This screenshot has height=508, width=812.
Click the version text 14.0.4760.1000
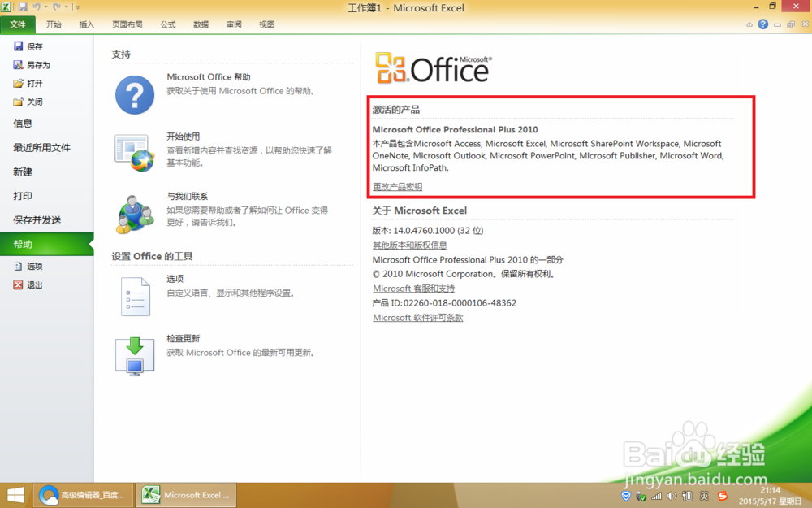click(x=424, y=231)
